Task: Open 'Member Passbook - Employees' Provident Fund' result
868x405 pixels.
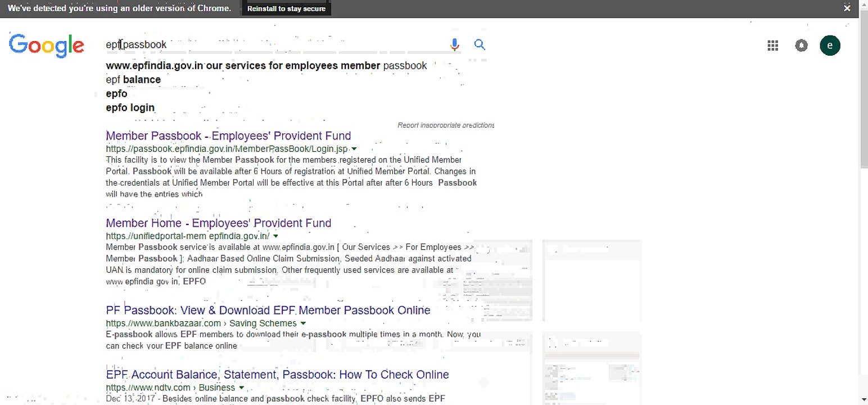Action: click(x=228, y=136)
